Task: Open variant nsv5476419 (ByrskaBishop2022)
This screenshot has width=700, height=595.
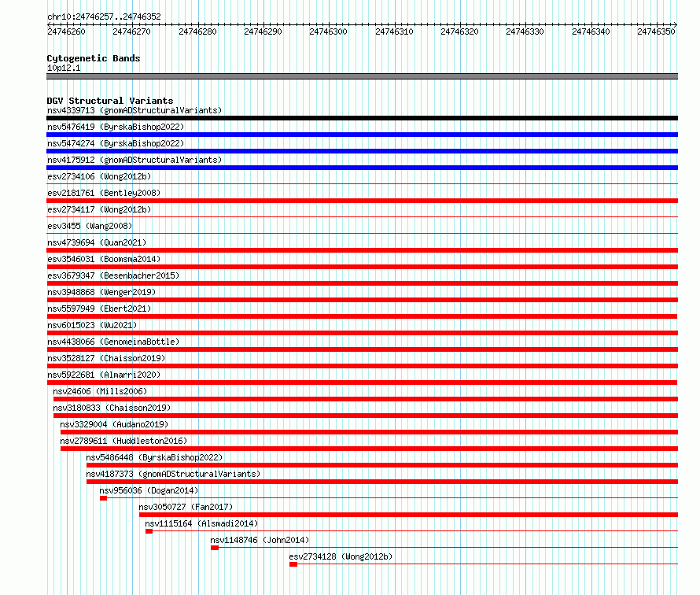Action: pos(116,127)
